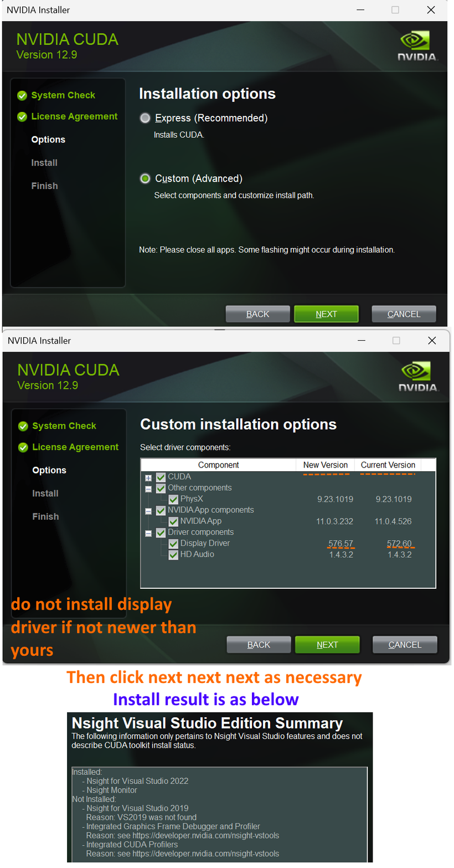Maximize the Custom installation options installer window
Image resolution: width=454 pixels, height=868 pixels.
[x=396, y=340]
